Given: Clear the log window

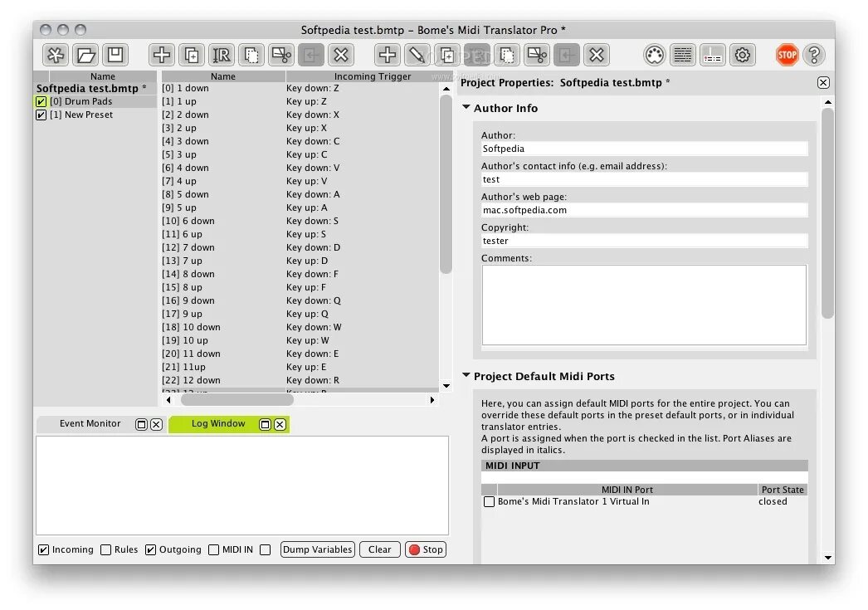Looking at the screenshot, I should point(380,549).
